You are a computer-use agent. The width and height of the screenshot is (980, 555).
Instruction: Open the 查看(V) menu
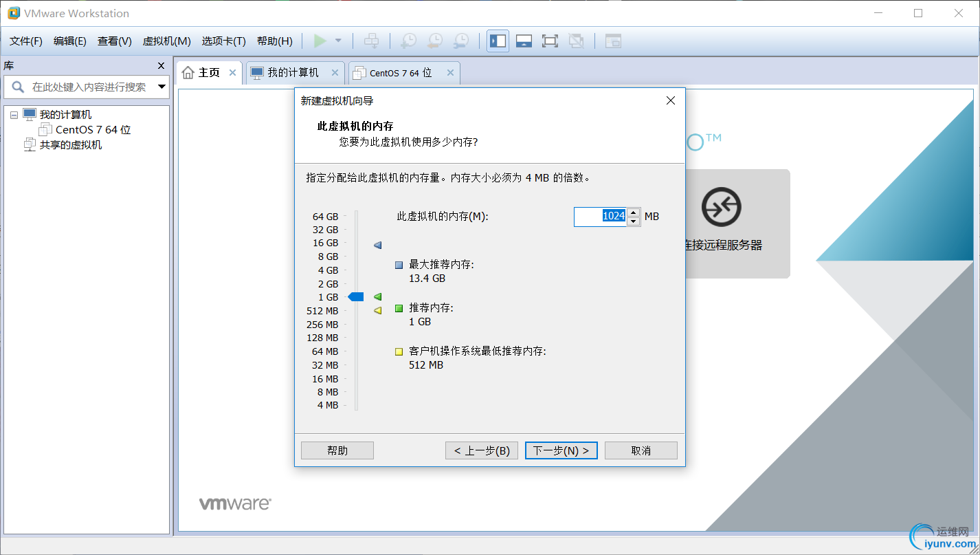coord(115,41)
